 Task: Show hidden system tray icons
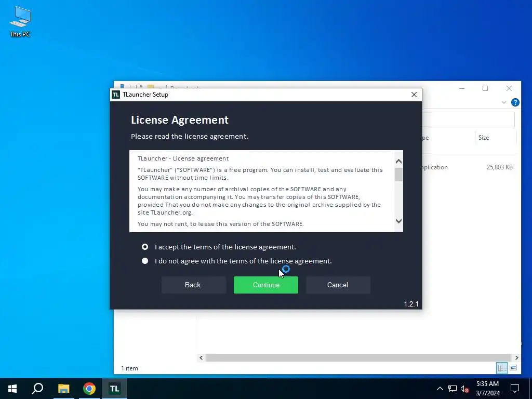pyautogui.click(x=440, y=389)
